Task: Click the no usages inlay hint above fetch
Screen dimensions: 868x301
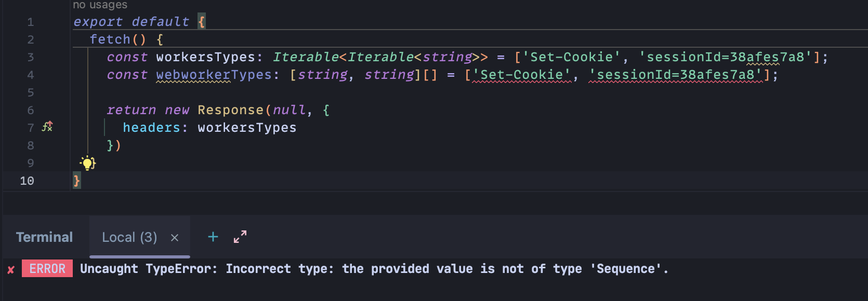Action: pyautogui.click(x=99, y=5)
